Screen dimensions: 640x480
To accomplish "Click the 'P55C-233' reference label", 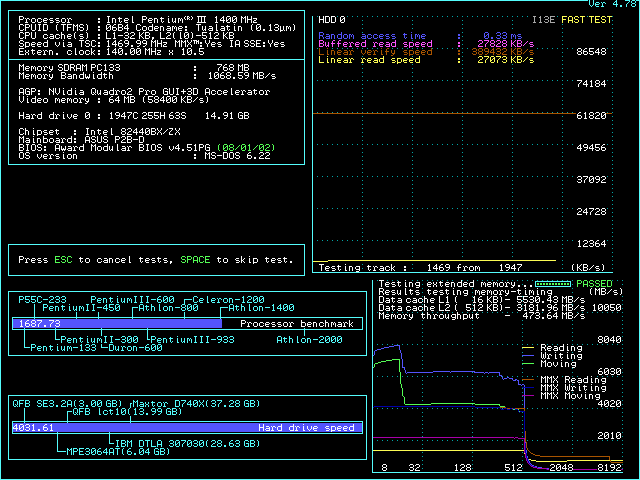I will (x=42, y=300).
